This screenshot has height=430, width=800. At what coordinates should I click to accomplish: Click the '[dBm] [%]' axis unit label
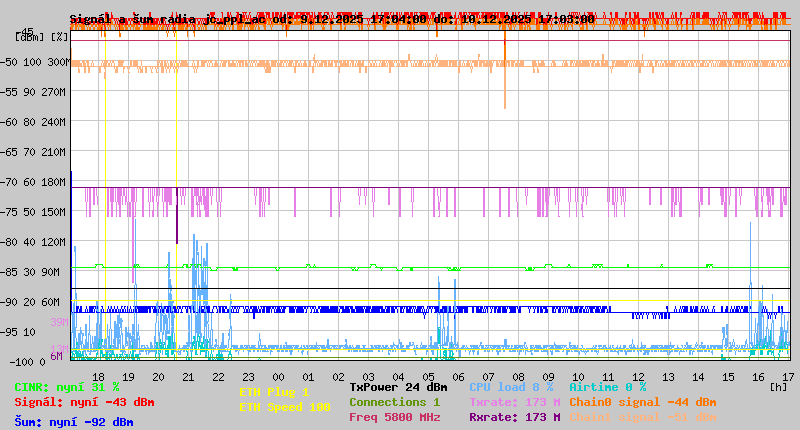point(42,37)
